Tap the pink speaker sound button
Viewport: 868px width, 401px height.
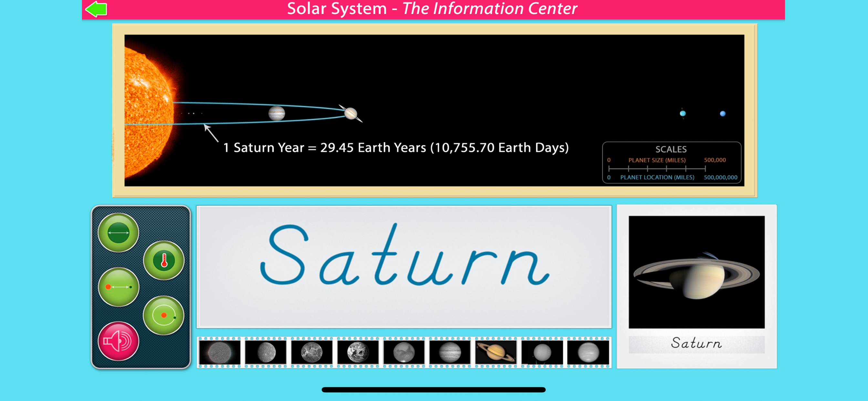pos(118,341)
